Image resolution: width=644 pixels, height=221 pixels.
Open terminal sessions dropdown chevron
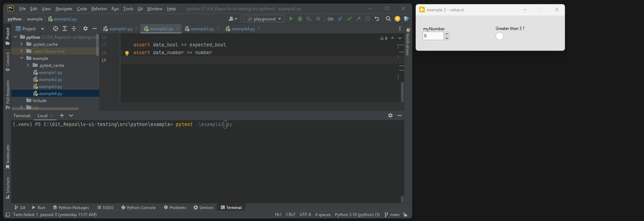click(71, 115)
